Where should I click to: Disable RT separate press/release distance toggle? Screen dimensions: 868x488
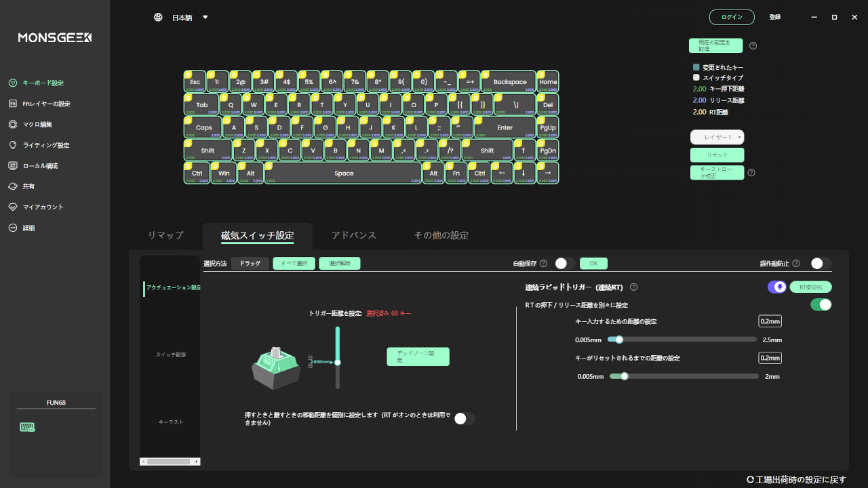point(821,305)
